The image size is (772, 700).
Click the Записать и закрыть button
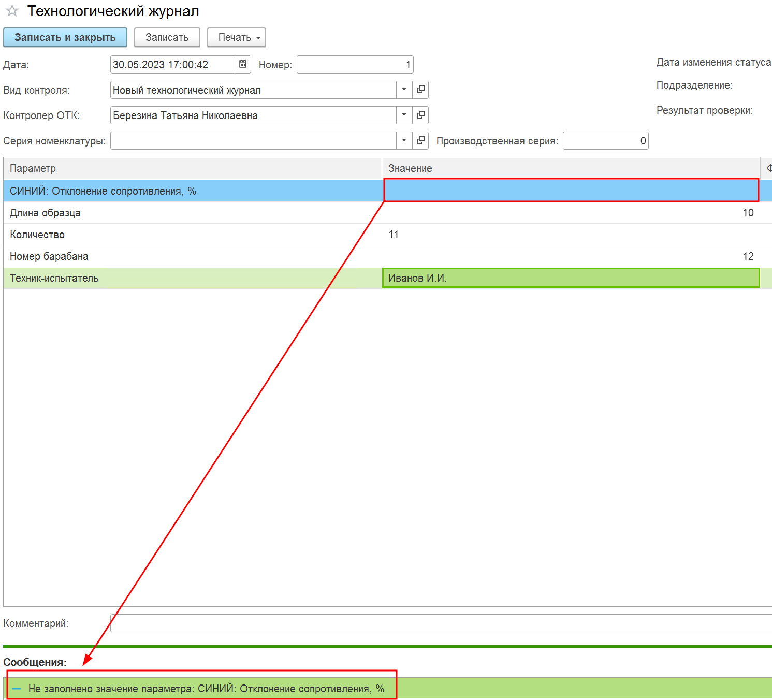pyautogui.click(x=65, y=37)
